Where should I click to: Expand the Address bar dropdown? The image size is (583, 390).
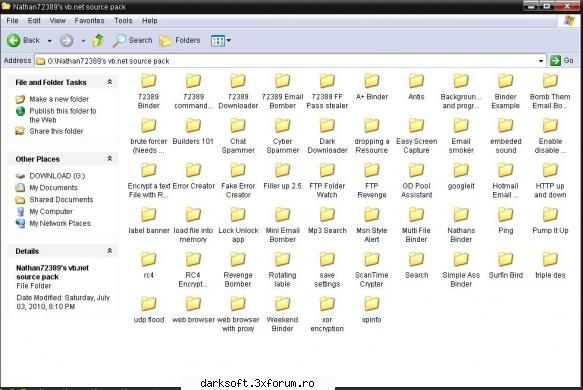click(x=541, y=61)
